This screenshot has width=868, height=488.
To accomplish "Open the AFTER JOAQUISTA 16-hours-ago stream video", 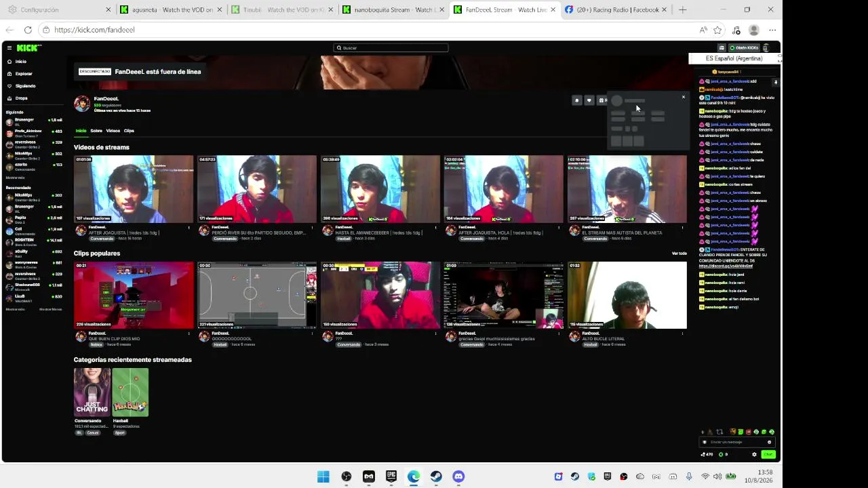I will pos(134,189).
